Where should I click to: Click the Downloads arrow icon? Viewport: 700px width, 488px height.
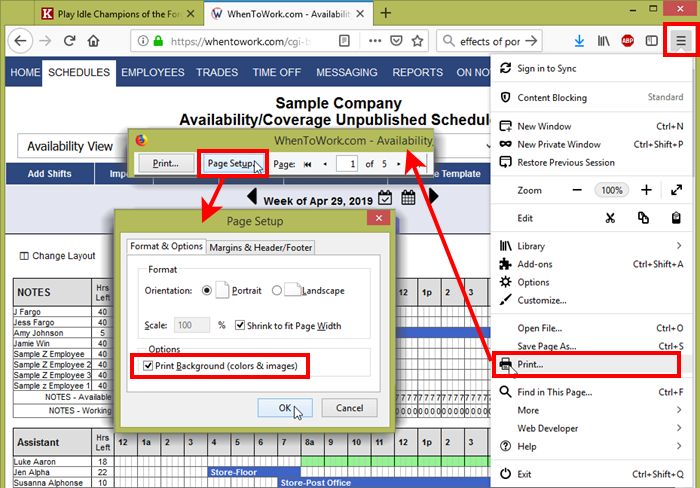[580, 41]
